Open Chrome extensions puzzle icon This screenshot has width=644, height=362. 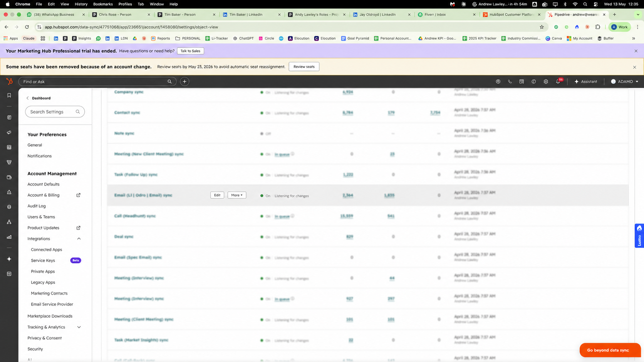598,27
